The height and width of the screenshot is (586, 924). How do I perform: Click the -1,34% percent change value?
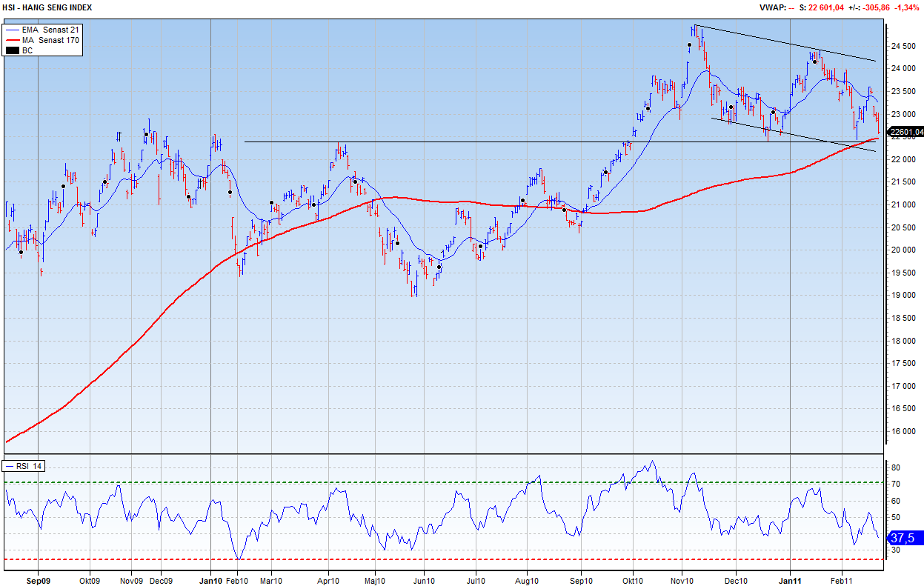[908, 7]
